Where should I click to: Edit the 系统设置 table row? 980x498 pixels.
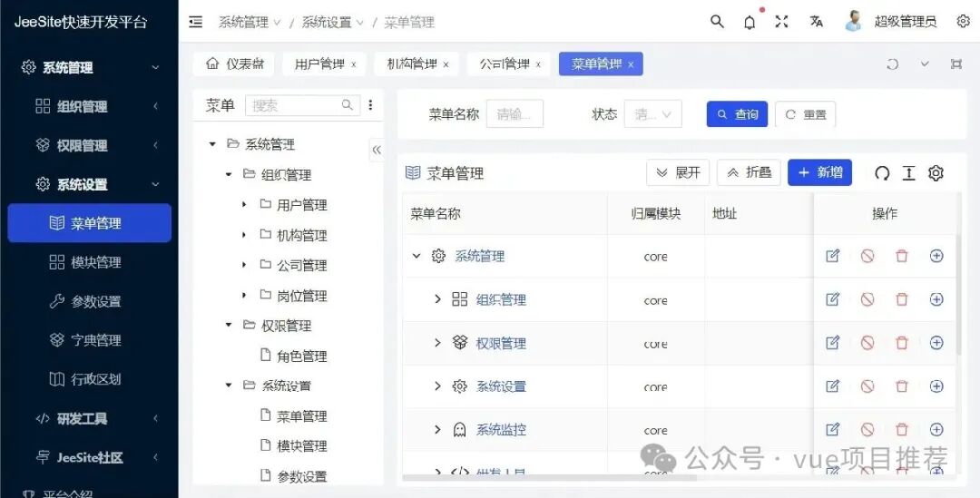[832, 386]
